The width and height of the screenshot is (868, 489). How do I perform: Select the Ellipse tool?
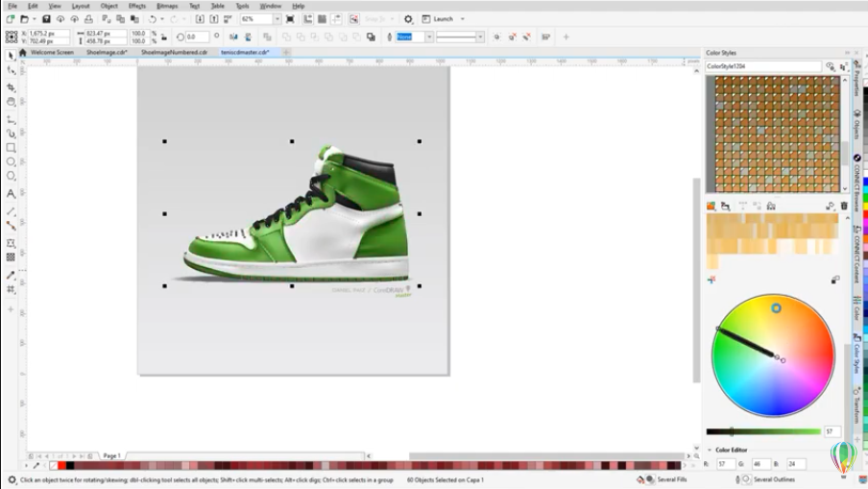pos(11,161)
